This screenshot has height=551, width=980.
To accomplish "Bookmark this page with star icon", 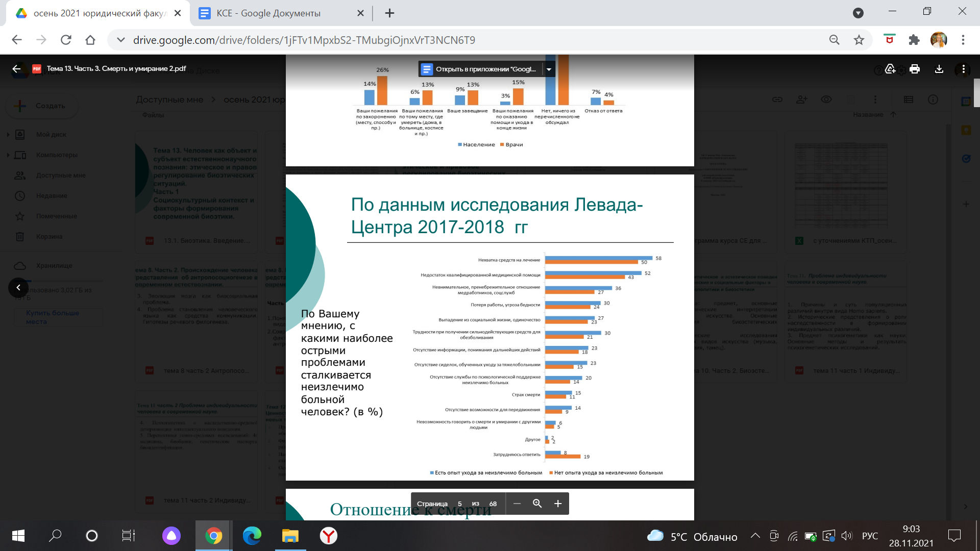I will [x=859, y=40].
